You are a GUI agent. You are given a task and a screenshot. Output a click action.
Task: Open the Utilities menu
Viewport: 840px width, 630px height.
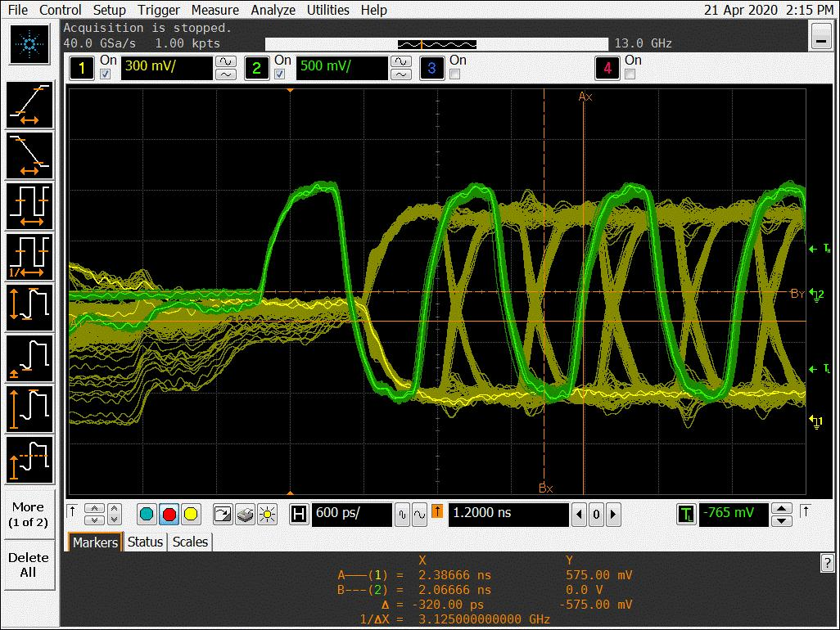327,10
